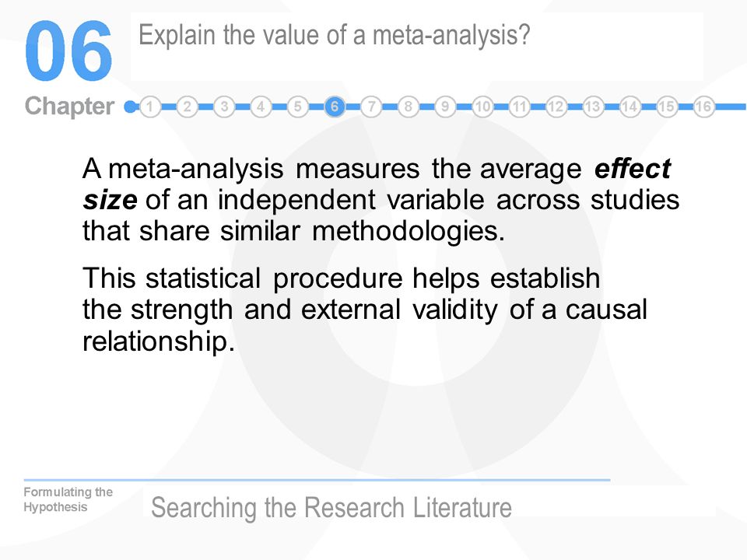
Task: Select chapter 1 marker on timeline
Action: [150, 107]
